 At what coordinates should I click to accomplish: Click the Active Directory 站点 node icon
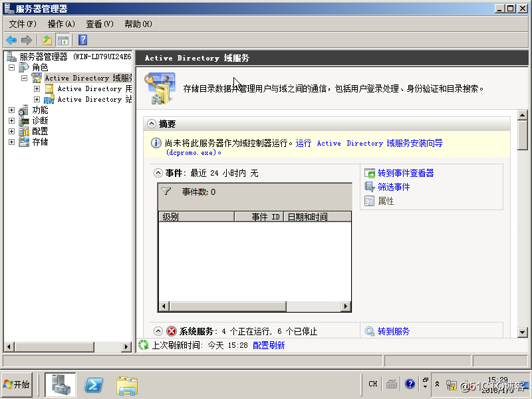coord(49,99)
